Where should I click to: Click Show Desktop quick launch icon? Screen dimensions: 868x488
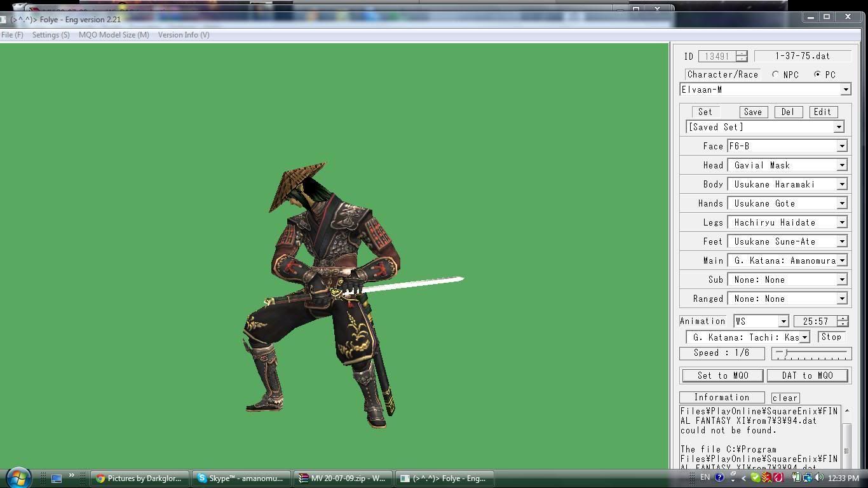57,478
